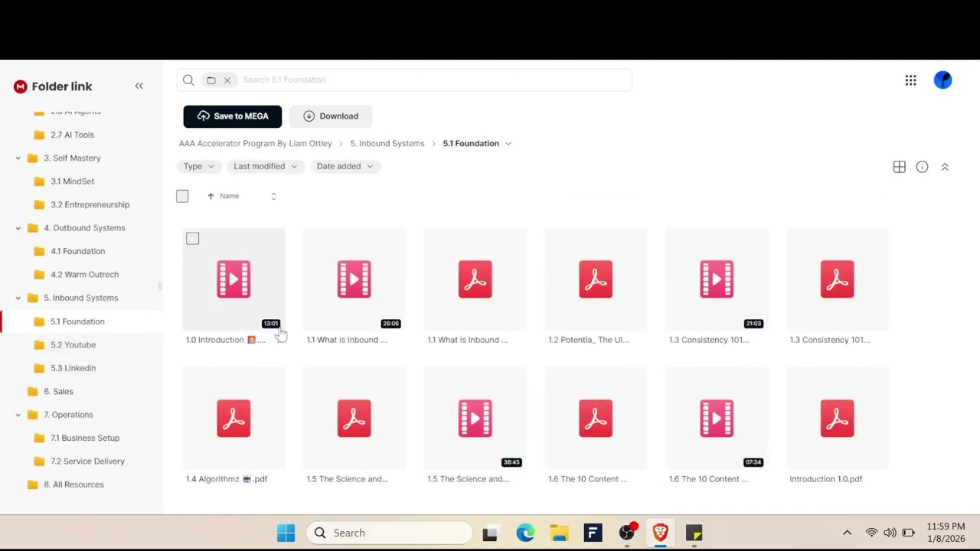Open the user avatar menu

pyautogui.click(x=942, y=80)
